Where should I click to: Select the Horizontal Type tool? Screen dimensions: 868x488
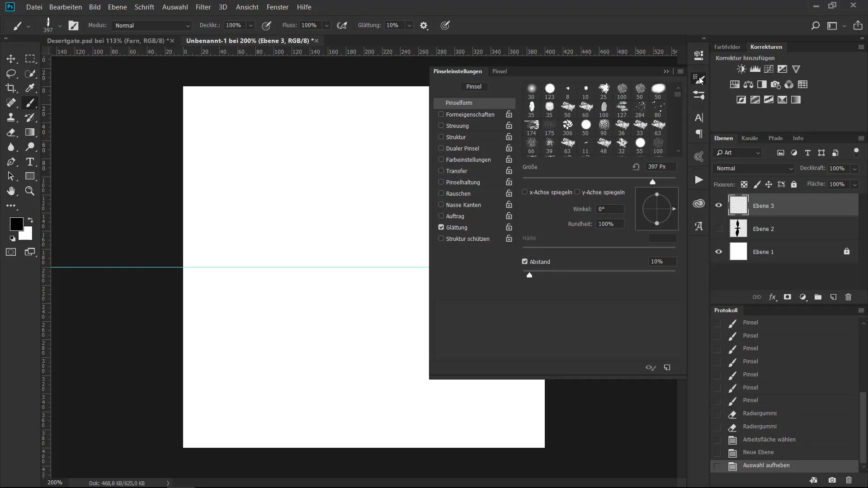click(30, 162)
